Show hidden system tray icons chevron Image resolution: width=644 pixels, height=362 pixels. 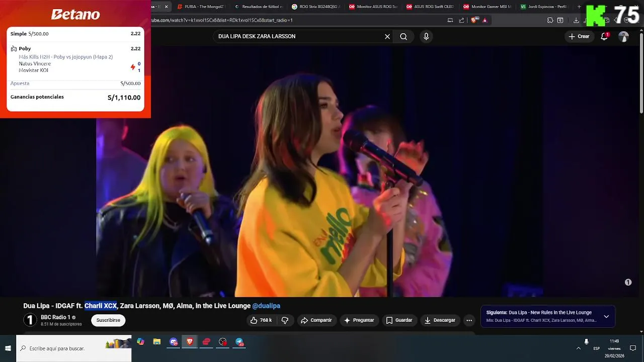[579, 348]
